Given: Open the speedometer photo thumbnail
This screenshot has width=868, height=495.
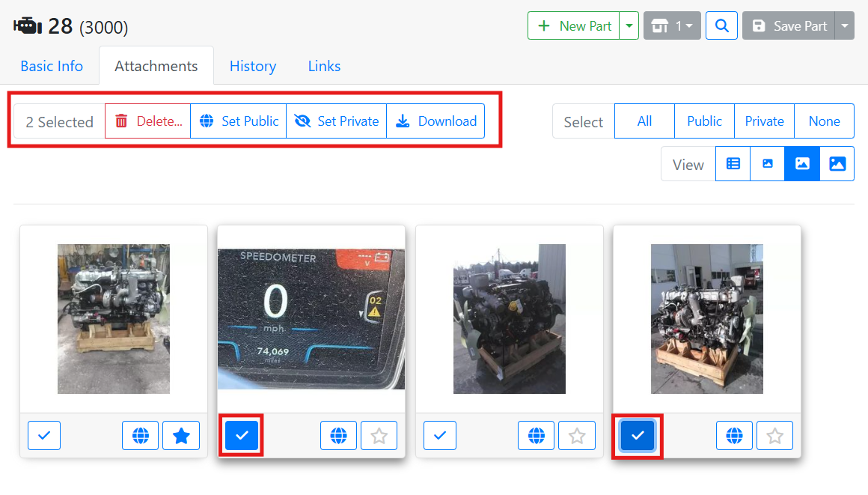Looking at the screenshot, I should (311, 319).
